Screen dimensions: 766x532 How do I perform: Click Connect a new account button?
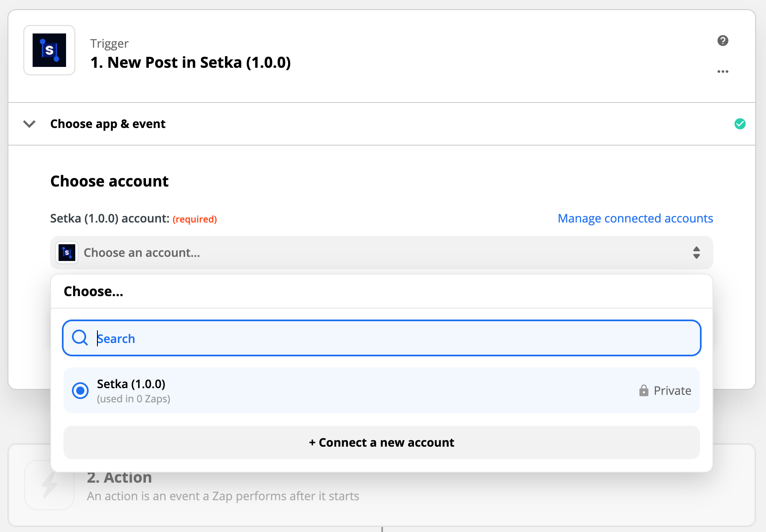pyautogui.click(x=381, y=442)
